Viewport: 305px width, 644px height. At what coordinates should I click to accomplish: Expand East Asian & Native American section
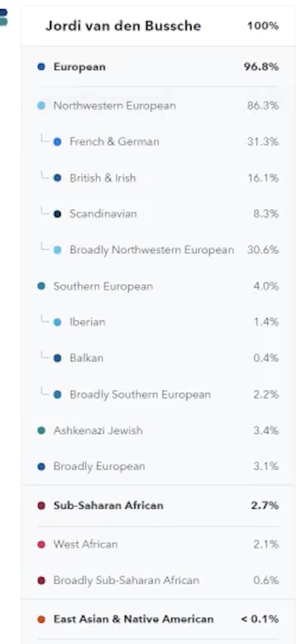coord(158,619)
